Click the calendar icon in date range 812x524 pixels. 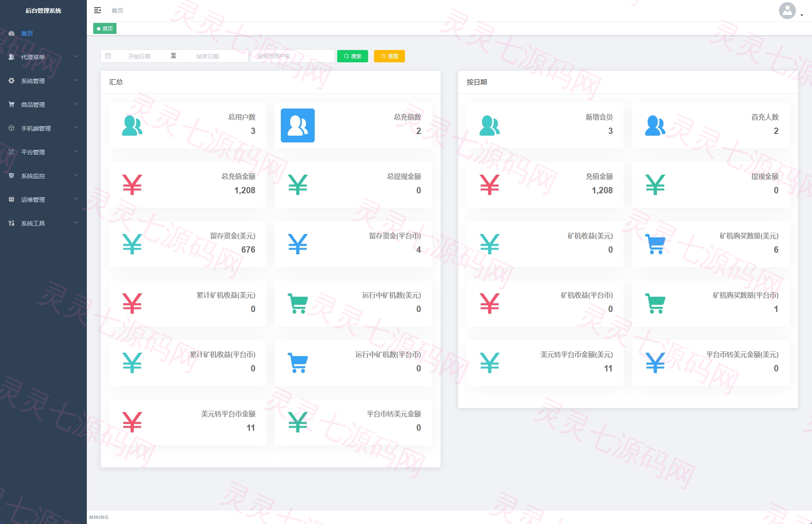(x=108, y=56)
